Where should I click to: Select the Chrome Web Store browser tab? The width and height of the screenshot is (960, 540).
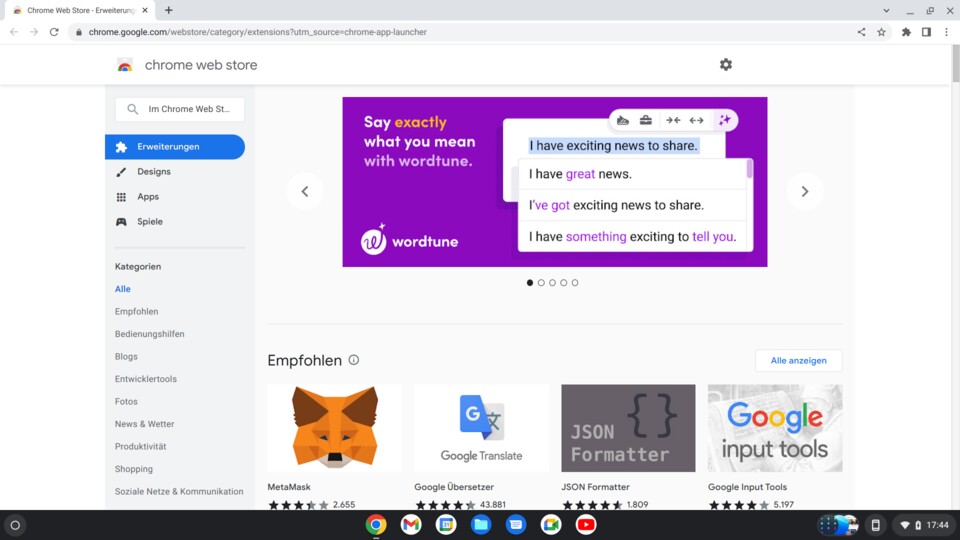80,10
